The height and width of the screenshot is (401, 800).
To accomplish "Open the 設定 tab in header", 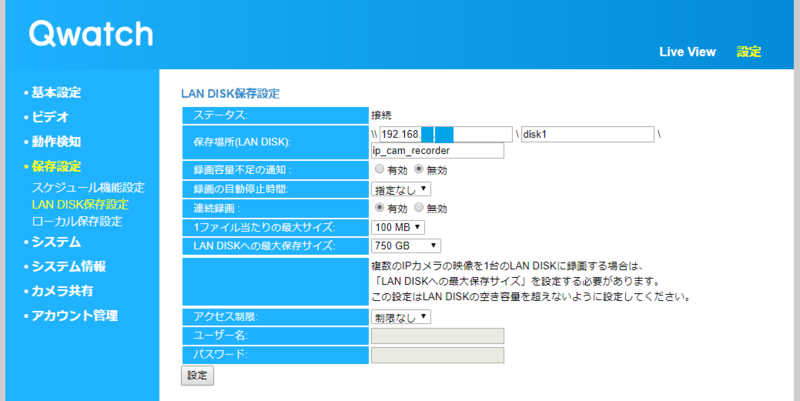I will [748, 52].
